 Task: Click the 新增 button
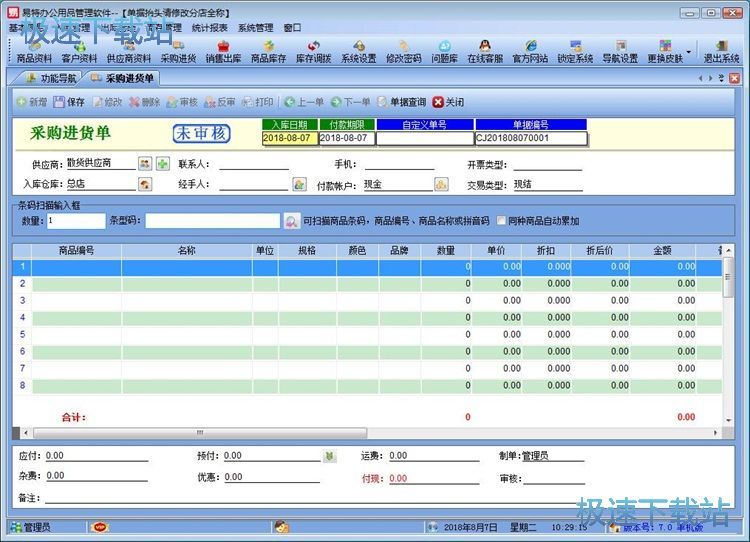(32, 102)
